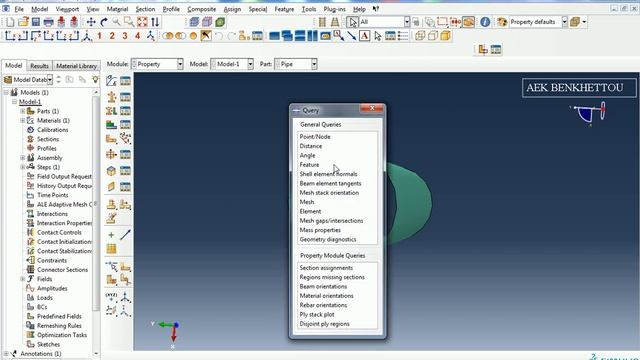Select Sections in model tree
The height and width of the screenshot is (360, 640).
(x=48, y=139)
